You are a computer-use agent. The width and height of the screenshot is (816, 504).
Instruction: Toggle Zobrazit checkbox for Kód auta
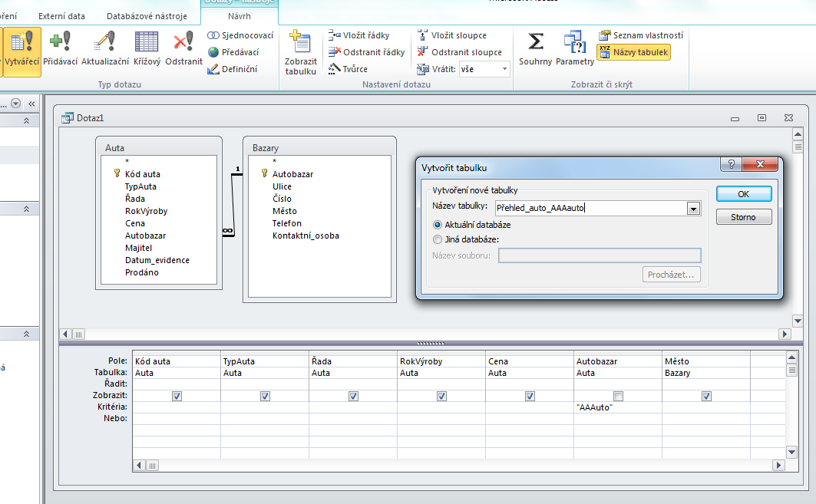tap(177, 397)
